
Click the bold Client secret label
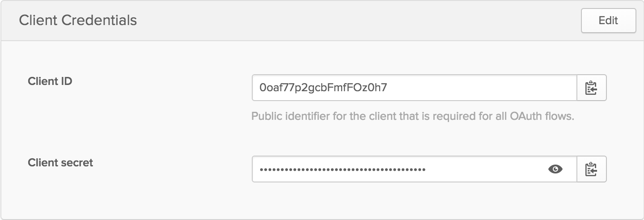click(60, 162)
